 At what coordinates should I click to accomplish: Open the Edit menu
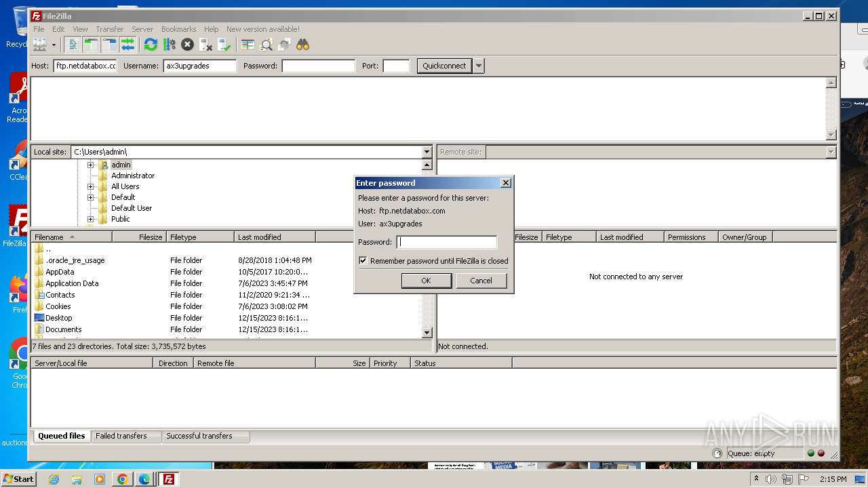tap(58, 29)
